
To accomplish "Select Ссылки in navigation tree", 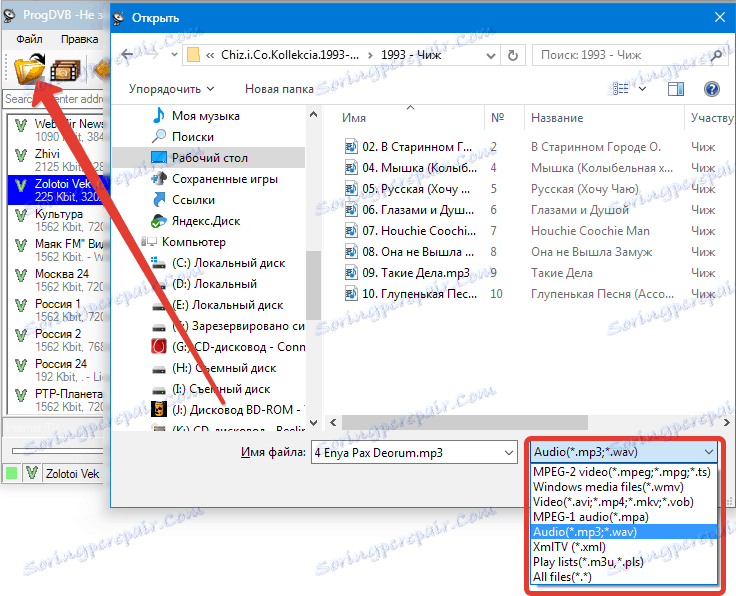I will pyautogui.click(x=193, y=200).
